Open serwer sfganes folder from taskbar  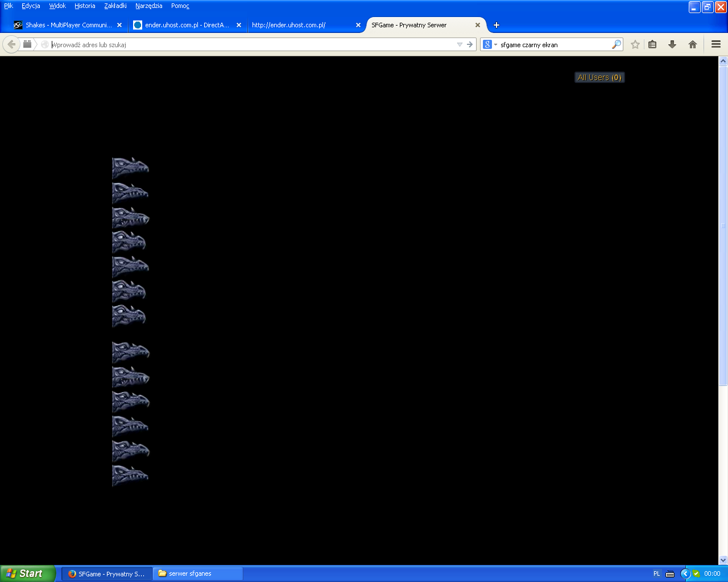(x=198, y=573)
